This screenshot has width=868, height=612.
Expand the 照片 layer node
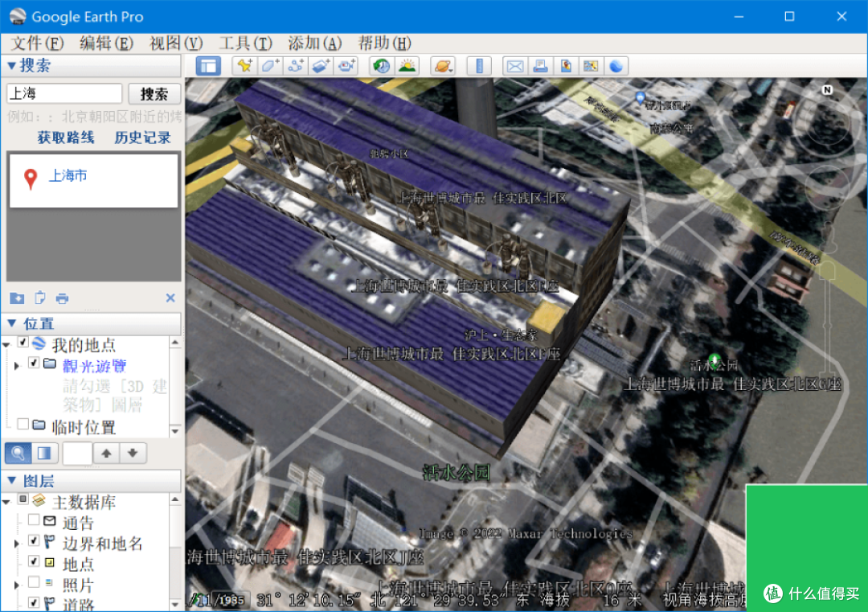click(17, 585)
